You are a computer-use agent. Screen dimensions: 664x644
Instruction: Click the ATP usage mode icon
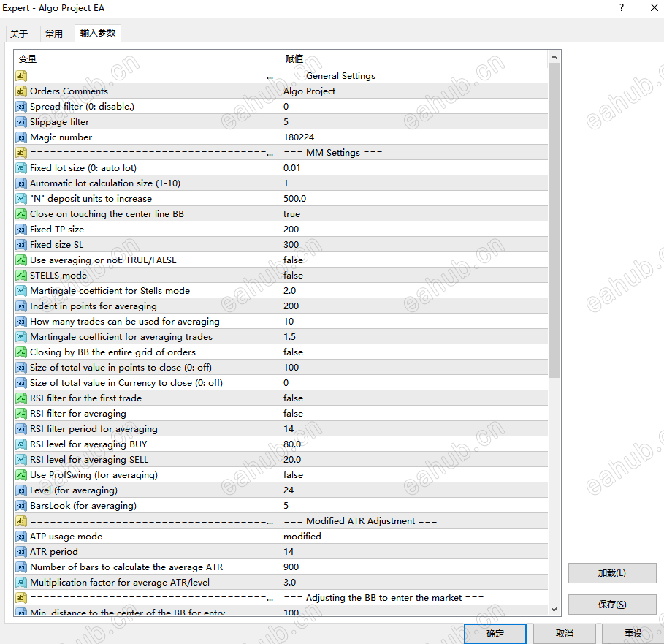point(20,537)
